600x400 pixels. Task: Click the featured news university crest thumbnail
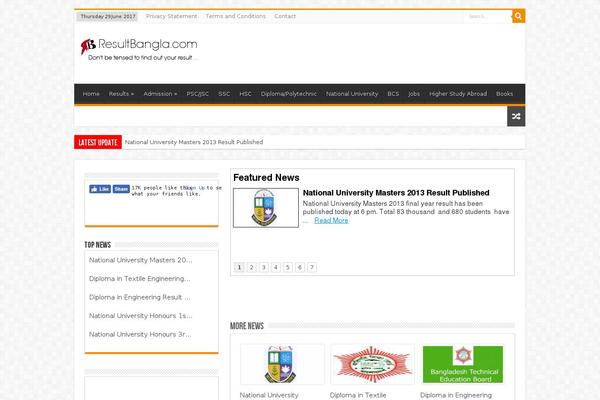[x=266, y=208]
